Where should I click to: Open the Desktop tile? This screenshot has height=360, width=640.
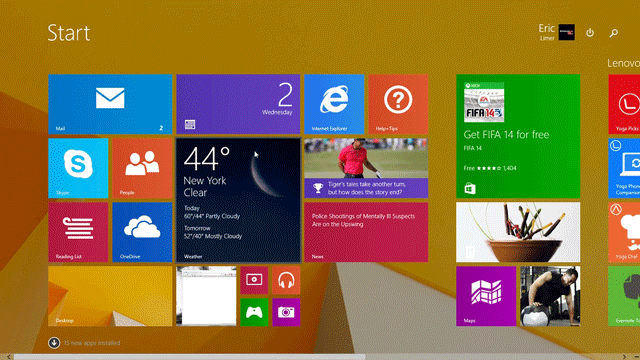click(110, 296)
